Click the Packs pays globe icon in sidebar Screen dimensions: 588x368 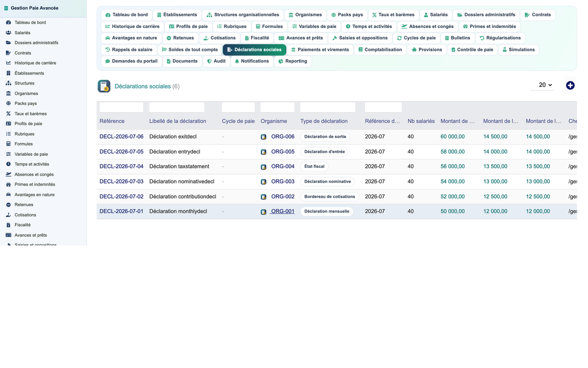click(8, 104)
